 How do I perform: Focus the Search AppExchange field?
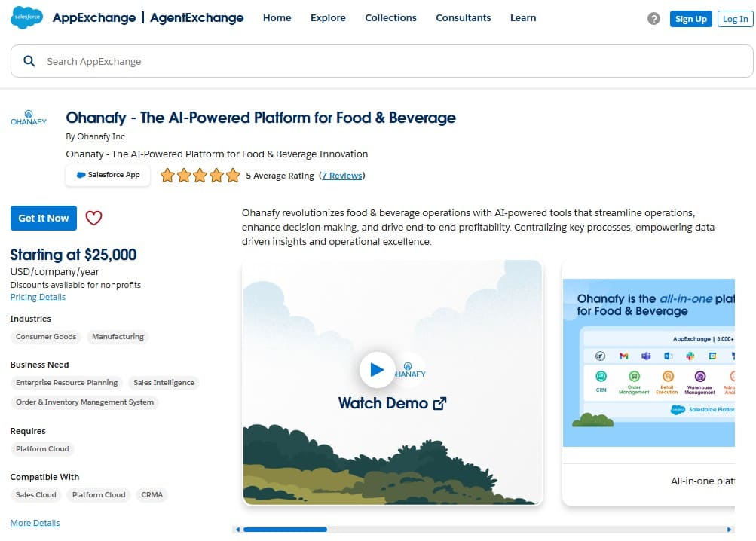click(382, 61)
